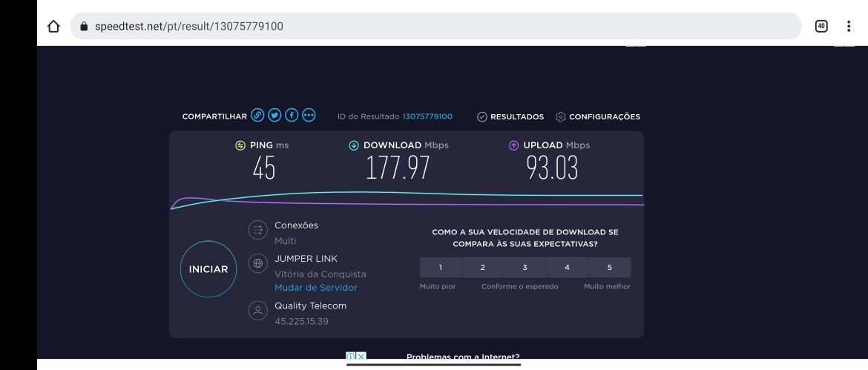Image resolution: width=868 pixels, height=370 pixels.
Task: Click the globe icon beside JUMPER LINK
Action: 257,264
